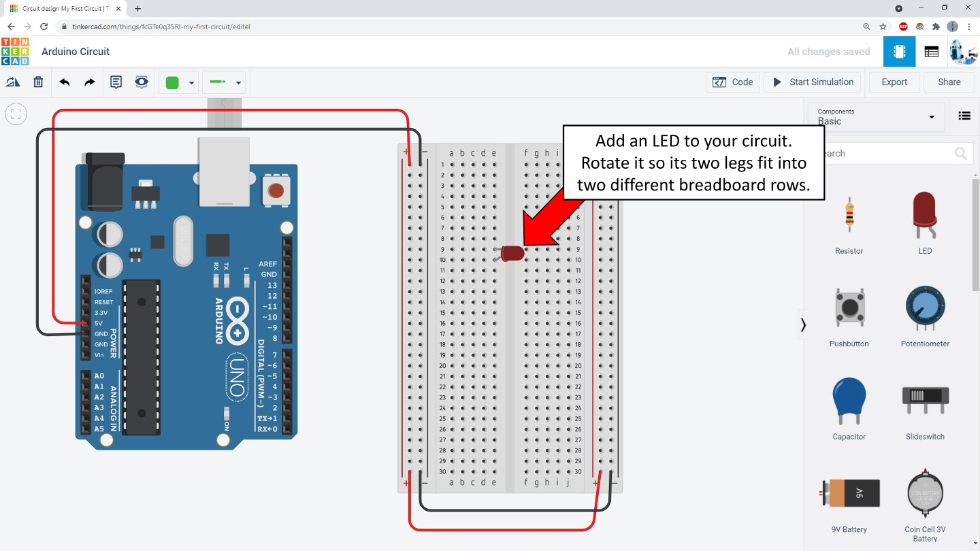Image resolution: width=980 pixels, height=551 pixels.
Task: Bookmark this page with the star
Action: click(881, 27)
